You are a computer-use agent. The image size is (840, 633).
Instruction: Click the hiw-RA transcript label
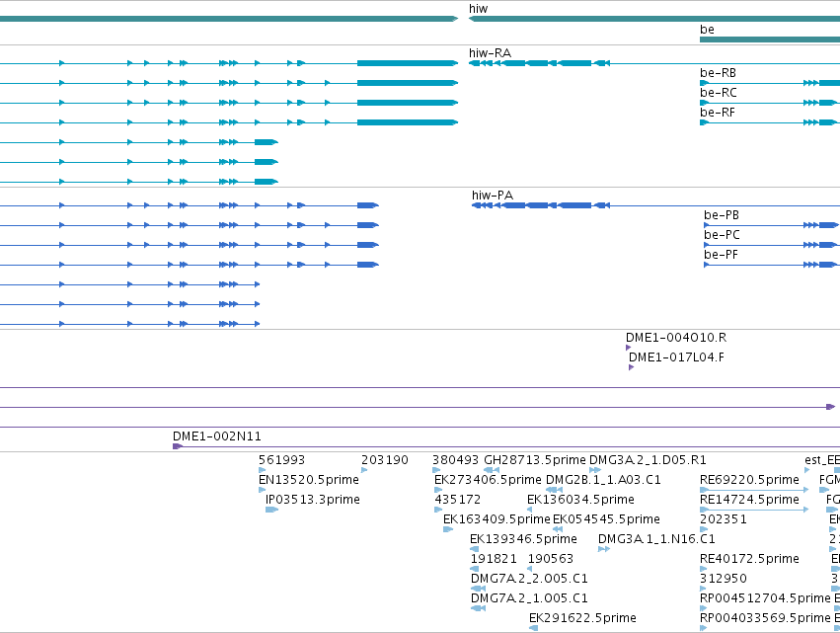[x=490, y=53]
